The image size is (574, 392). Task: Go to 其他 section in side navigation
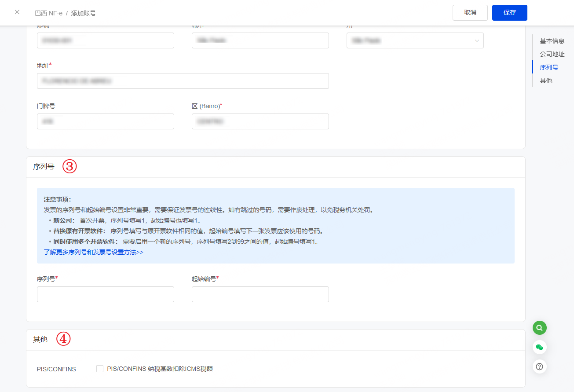coord(546,81)
